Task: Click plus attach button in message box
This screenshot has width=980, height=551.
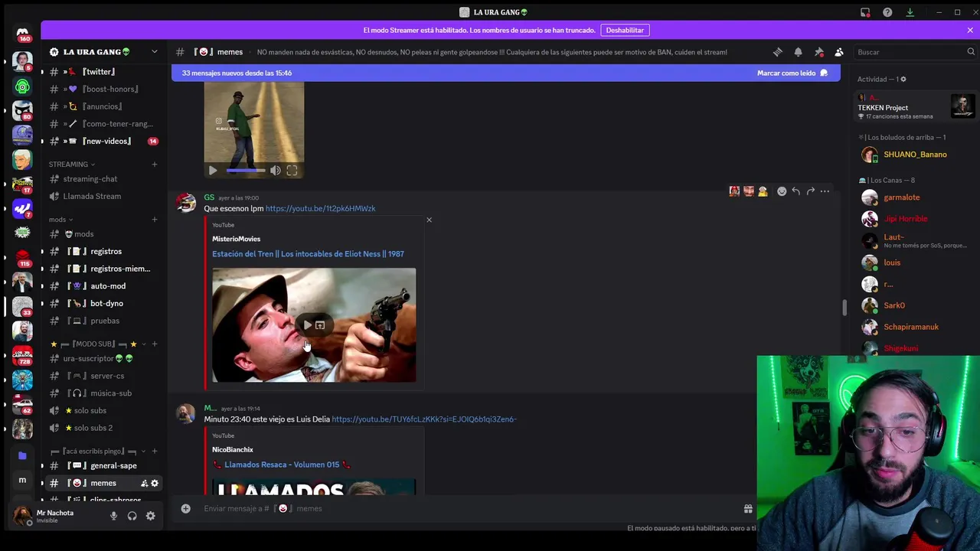Action: point(185,508)
